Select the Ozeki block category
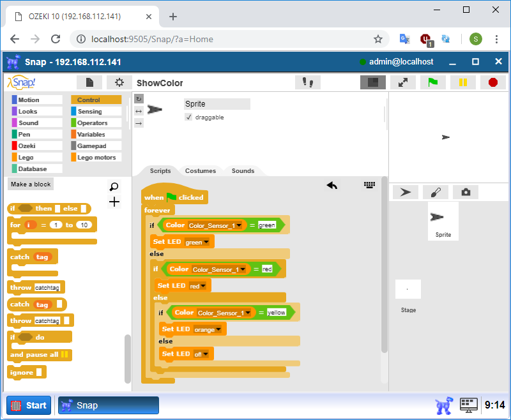511x420 pixels. (37, 146)
